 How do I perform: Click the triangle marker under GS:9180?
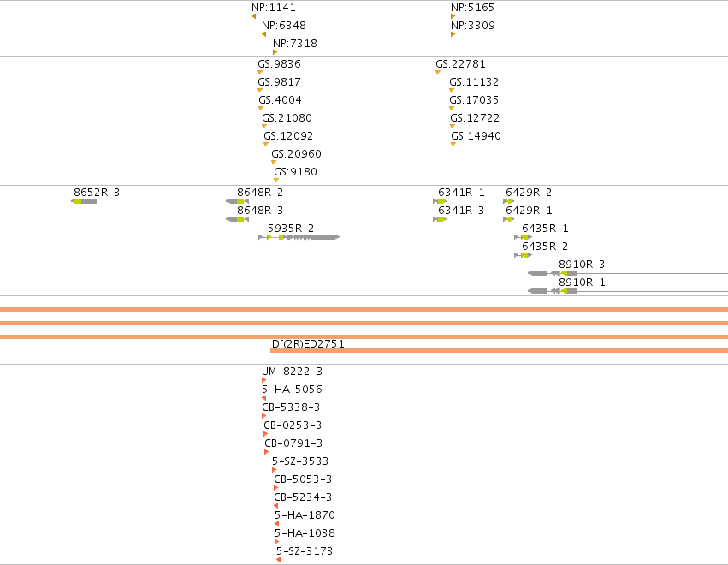click(276, 181)
